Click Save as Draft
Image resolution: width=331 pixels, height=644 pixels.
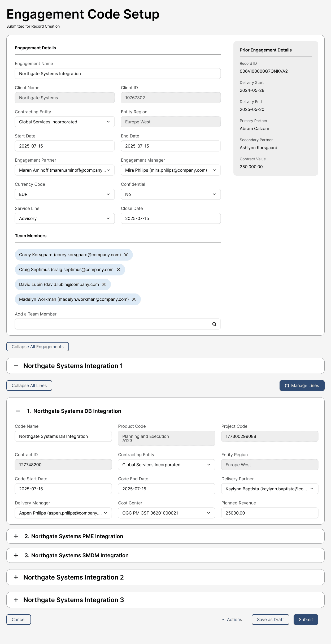click(270, 620)
